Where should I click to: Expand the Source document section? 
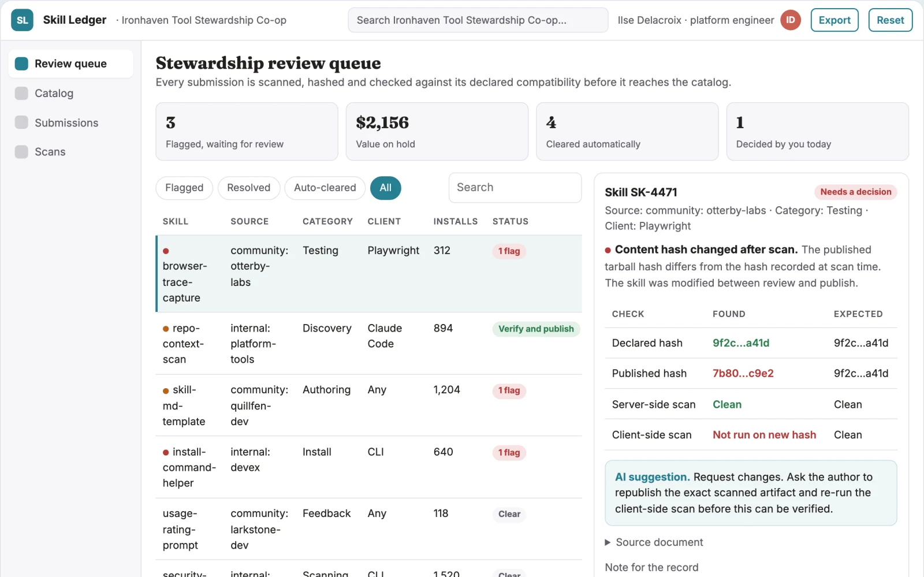tap(653, 542)
